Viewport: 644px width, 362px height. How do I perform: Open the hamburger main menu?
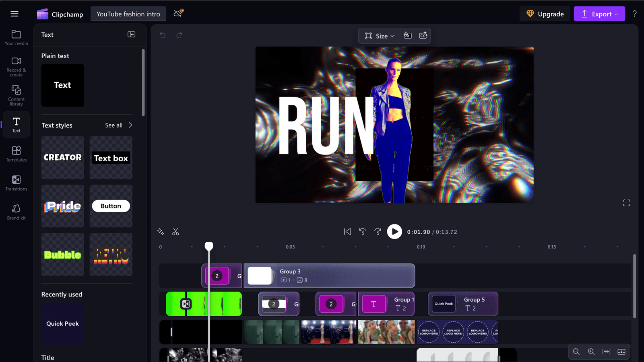click(x=14, y=14)
